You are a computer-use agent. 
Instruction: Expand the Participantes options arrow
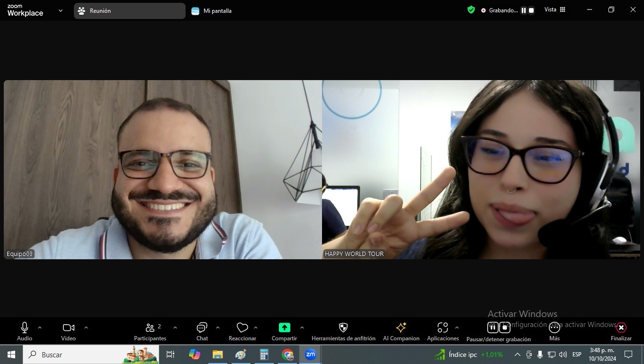point(175,328)
